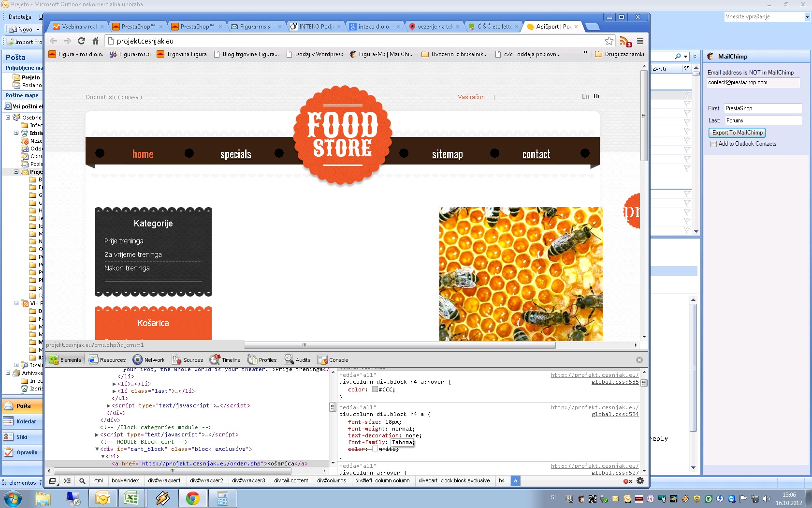Click the honeycomb bees image
Viewport: 812px width, 508px height.
[x=521, y=274]
